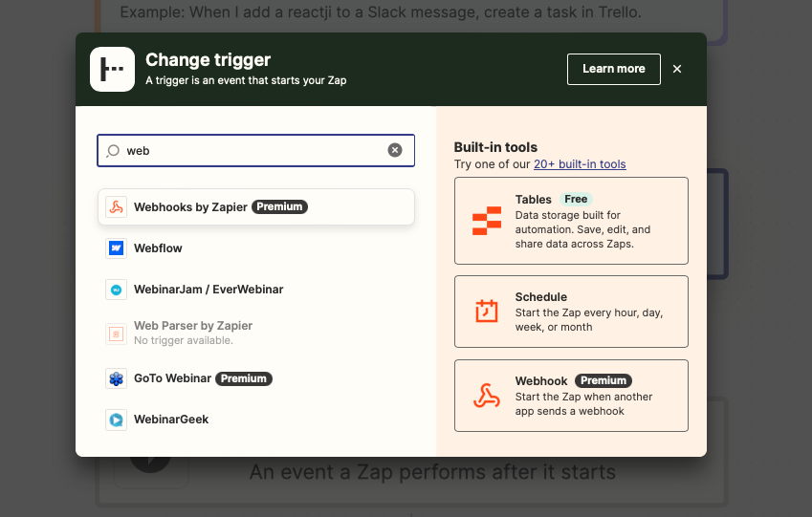Click 'Start the Zap every hour' description
This screenshot has height=517, width=812.
click(x=589, y=320)
